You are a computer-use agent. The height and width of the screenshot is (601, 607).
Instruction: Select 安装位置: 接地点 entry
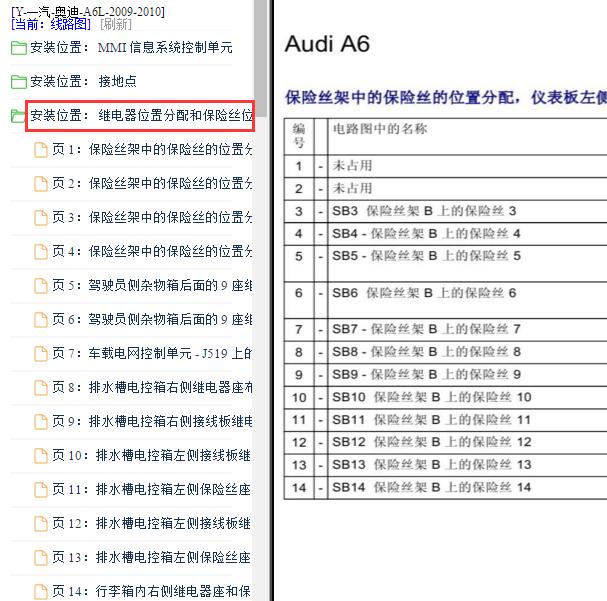click(83, 81)
